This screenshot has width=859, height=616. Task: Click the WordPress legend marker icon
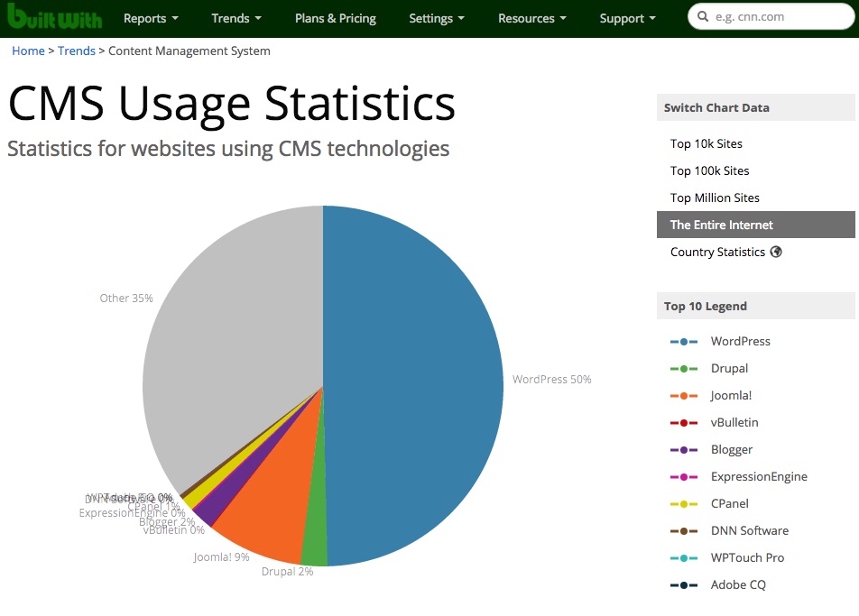(684, 342)
